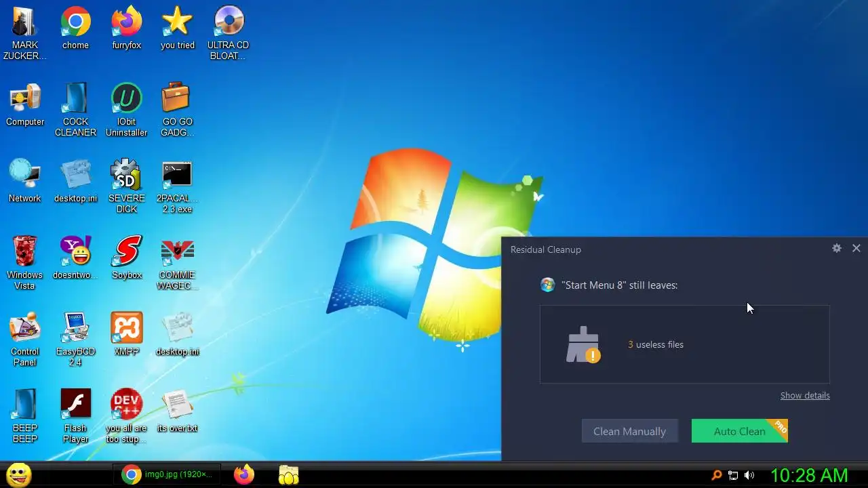This screenshot has width=868, height=488.
Task: Open the smiley face Start button
Action: (x=18, y=474)
